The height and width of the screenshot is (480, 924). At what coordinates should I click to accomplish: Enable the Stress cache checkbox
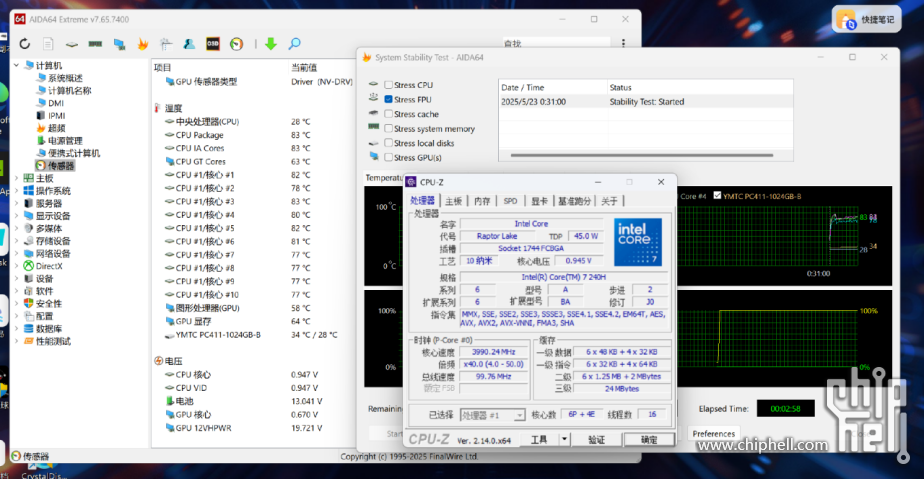(x=388, y=114)
